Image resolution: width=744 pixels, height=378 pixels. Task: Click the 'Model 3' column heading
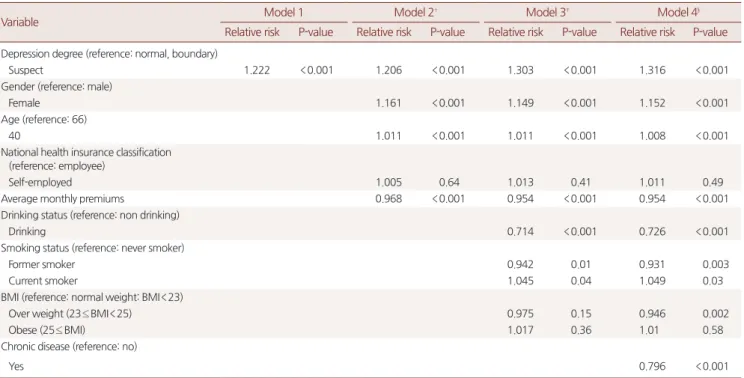click(x=547, y=12)
